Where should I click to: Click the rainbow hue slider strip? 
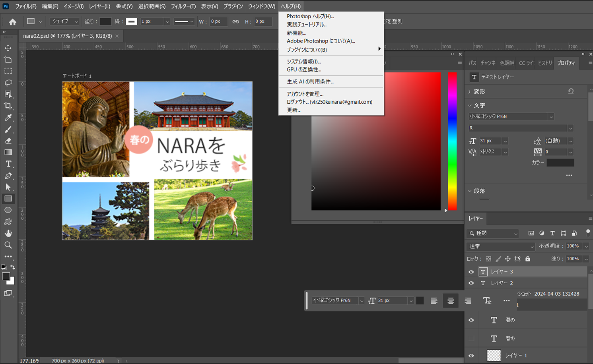(x=452, y=141)
